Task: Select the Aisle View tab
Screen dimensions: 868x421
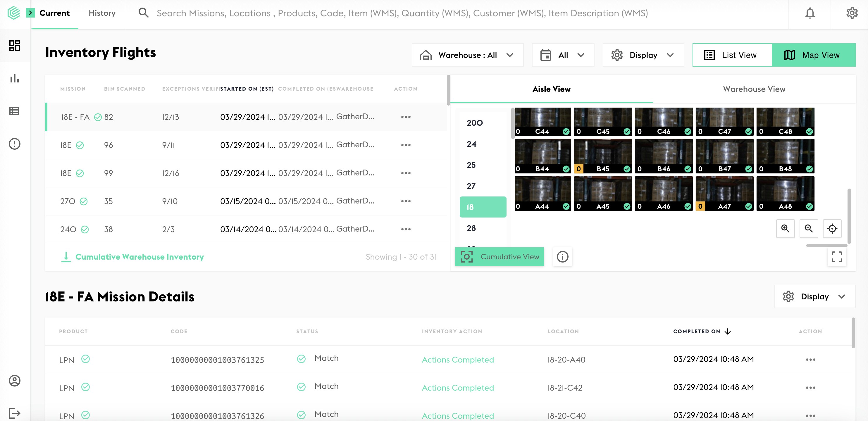Action: click(x=551, y=89)
